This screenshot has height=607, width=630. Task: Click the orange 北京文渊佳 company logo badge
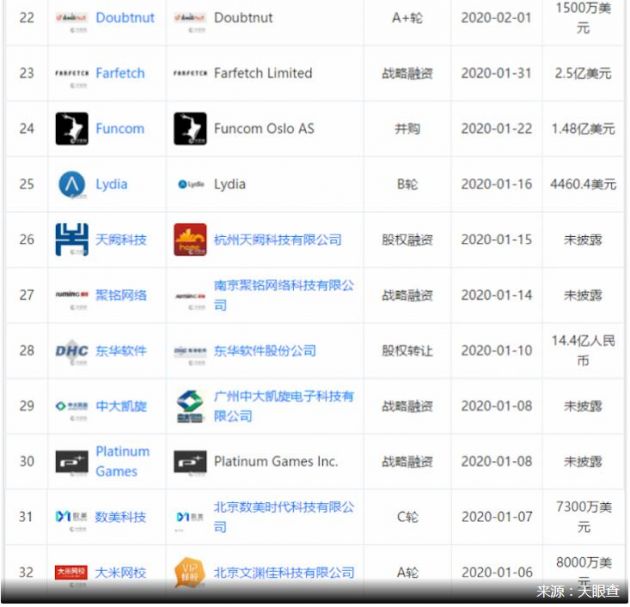pyautogui.click(x=190, y=572)
